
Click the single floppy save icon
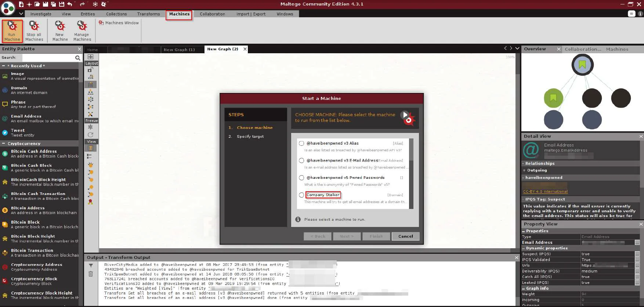coord(45,4)
